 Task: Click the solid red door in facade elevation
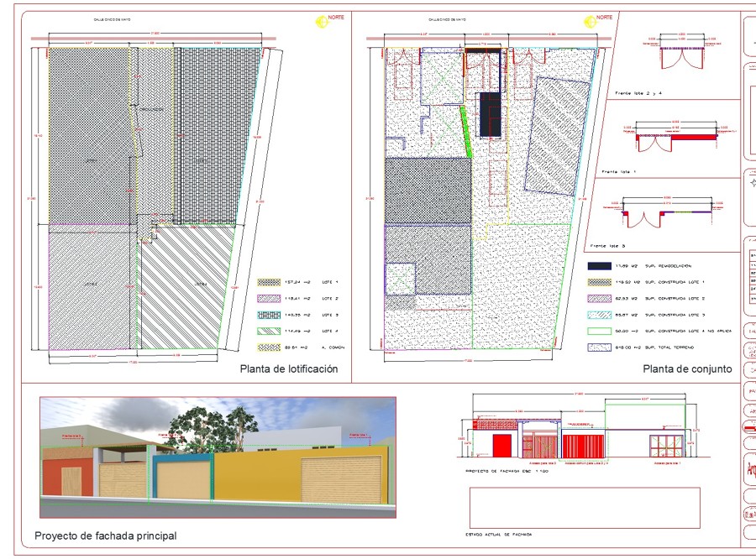(x=501, y=447)
